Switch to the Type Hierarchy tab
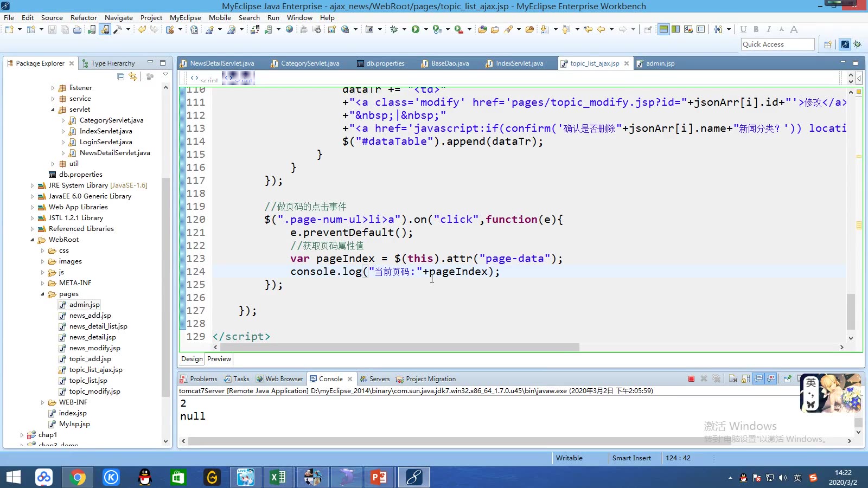868x488 pixels. tap(113, 63)
